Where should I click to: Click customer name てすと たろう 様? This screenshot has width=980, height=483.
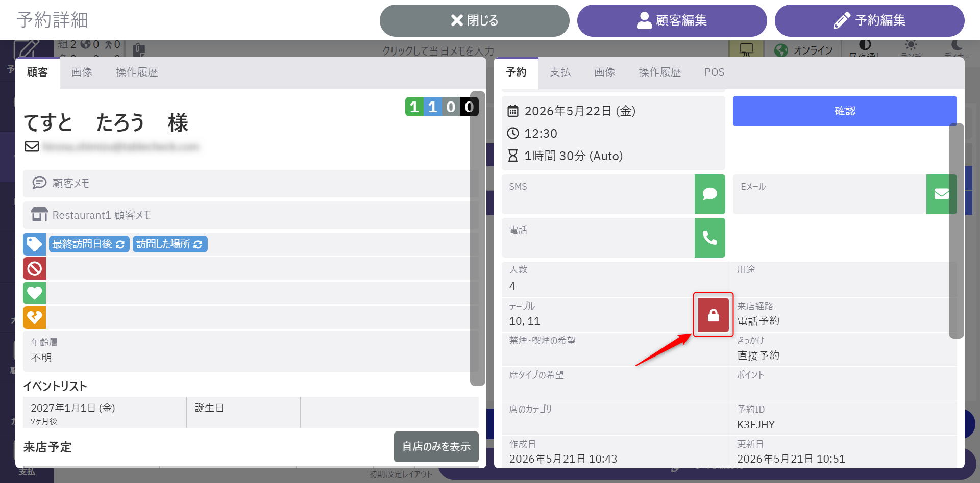coord(106,122)
